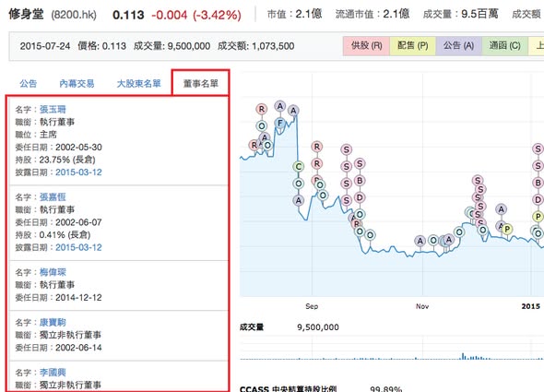Click the topmost R marker at chart start

262,109
